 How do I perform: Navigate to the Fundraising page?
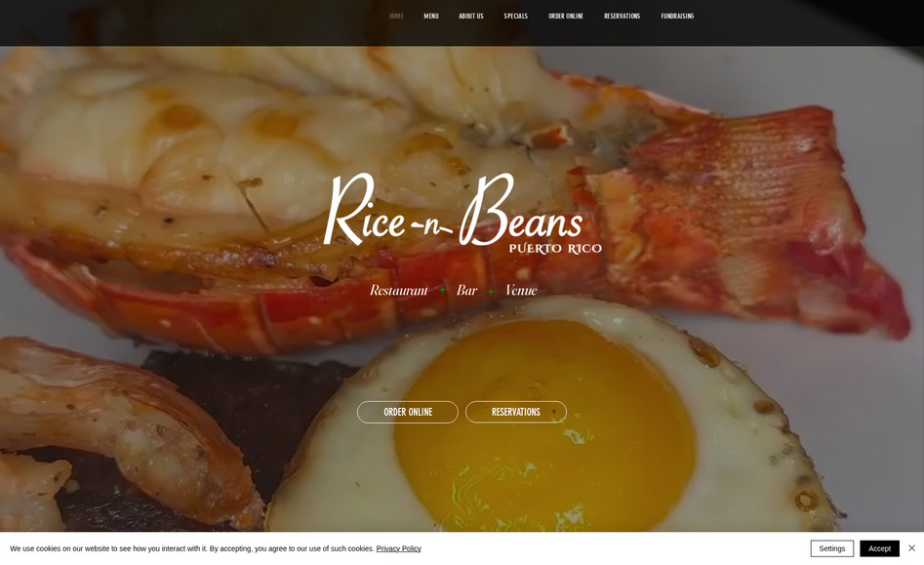[x=677, y=16]
